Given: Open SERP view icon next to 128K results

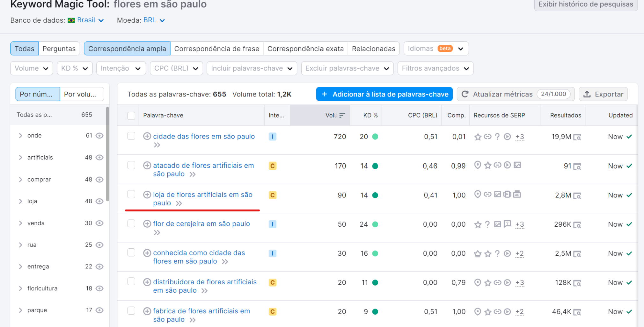Looking at the screenshot, I should pyautogui.click(x=577, y=283).
